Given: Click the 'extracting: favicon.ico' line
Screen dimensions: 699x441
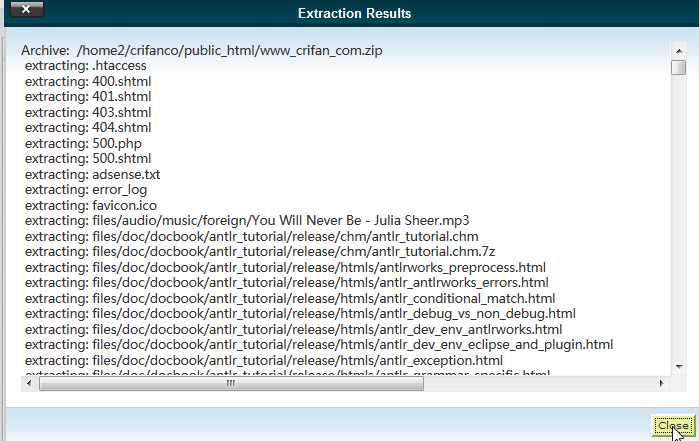Looking at the screenshot, I should tap(91, 205).
